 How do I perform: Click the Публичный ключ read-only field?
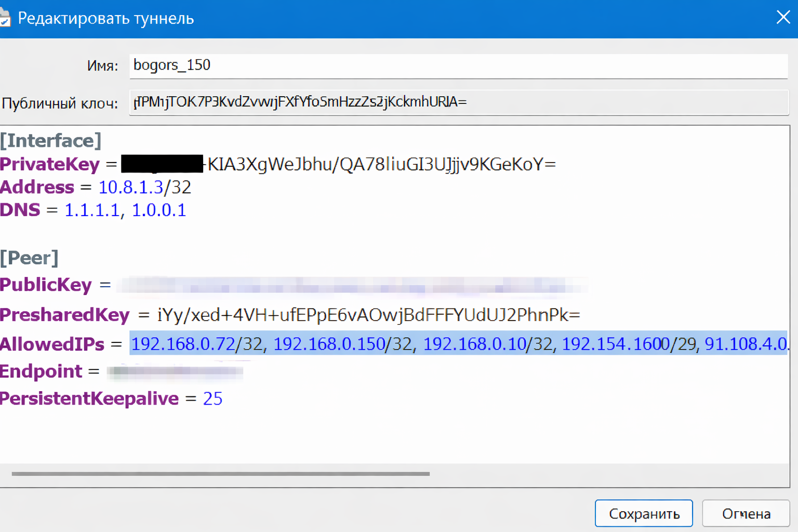pyautogui.click(x=458, y=102)
